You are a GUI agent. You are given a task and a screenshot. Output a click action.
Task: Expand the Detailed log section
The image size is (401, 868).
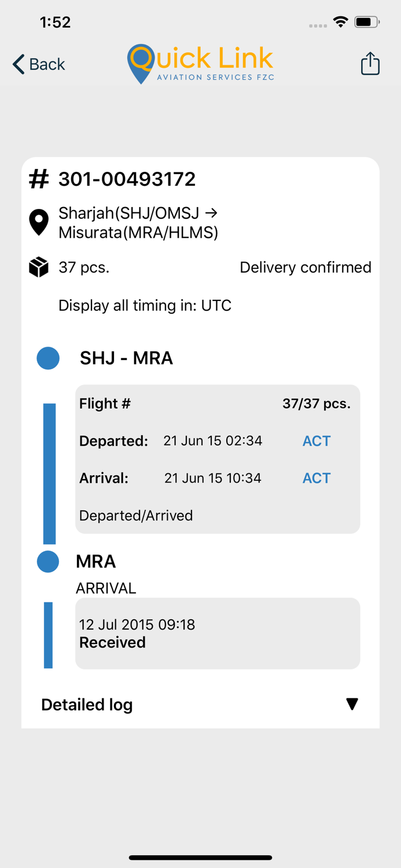tap(87, 704)
